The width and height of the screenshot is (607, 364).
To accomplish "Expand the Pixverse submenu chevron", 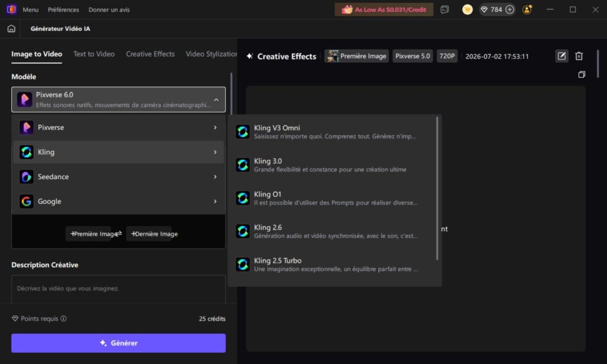I will click(215, 127).
